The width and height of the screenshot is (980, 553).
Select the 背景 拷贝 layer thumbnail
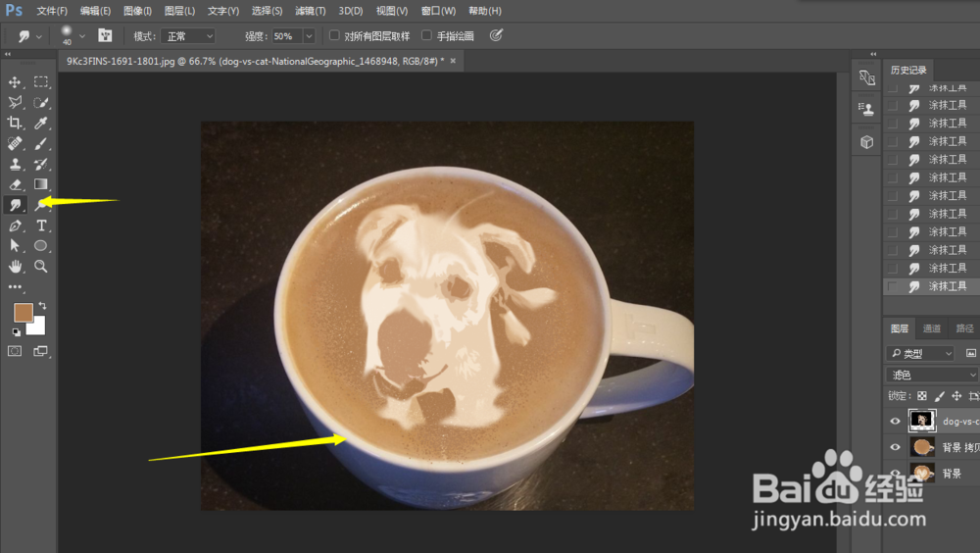pos(922,447)
